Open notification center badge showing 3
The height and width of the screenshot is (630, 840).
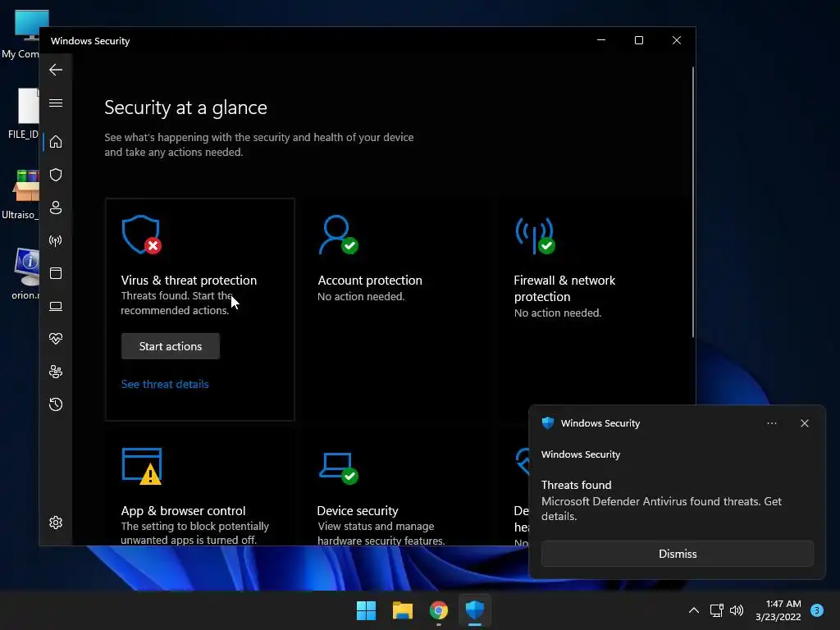click(817, 610)
